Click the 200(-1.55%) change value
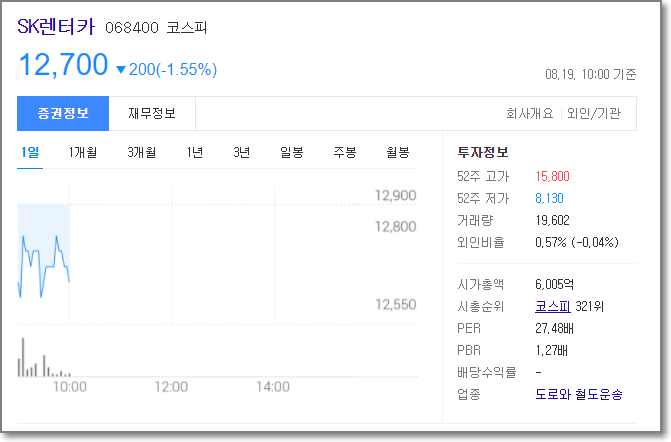 coord(173,69)
